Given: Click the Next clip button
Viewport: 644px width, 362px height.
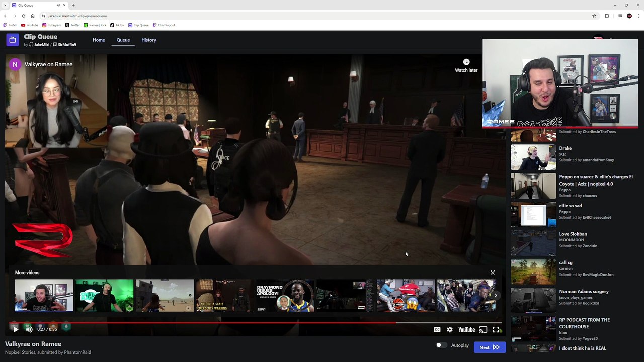Looking at the screenshot, I should point(490,347).
